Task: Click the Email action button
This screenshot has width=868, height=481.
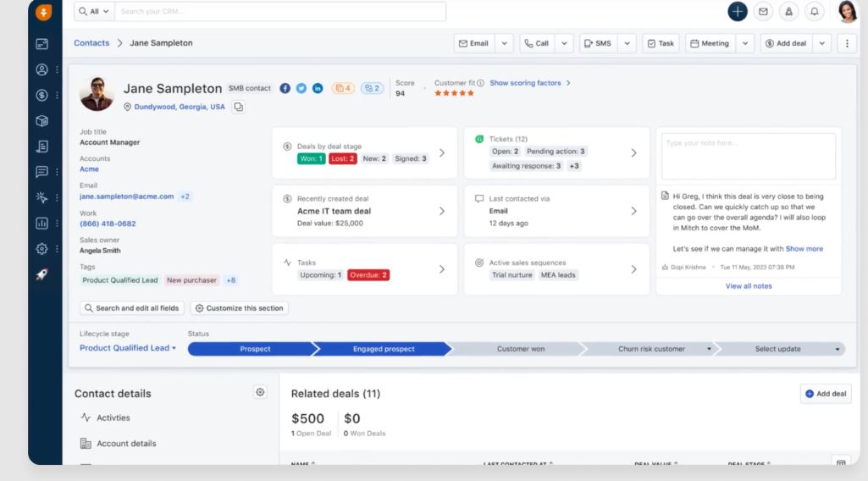Action: pos(474,43)
